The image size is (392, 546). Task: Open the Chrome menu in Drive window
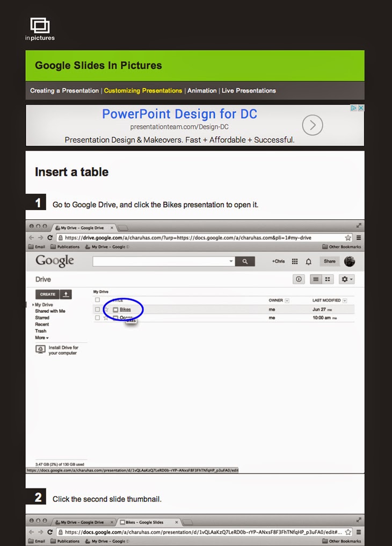point(359,238)
